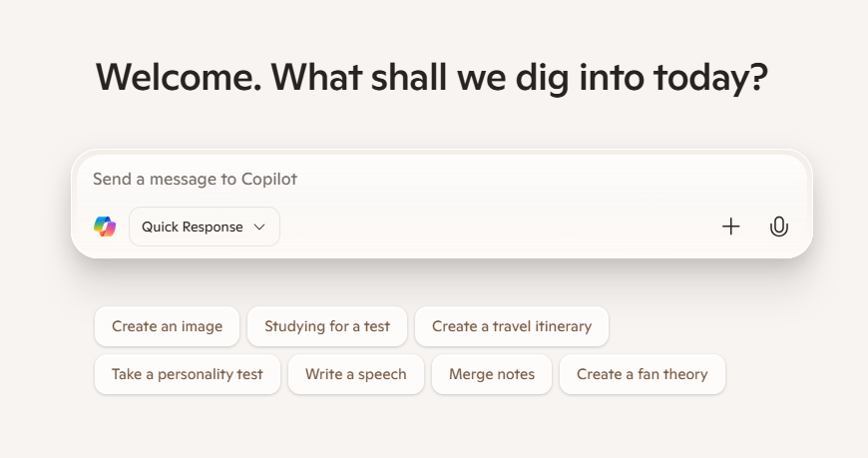Click the Quick Response label text

point(193,228)
